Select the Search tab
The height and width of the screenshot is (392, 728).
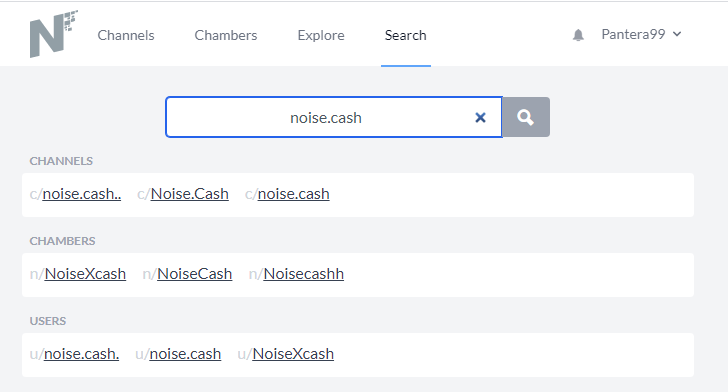[405, 35]
